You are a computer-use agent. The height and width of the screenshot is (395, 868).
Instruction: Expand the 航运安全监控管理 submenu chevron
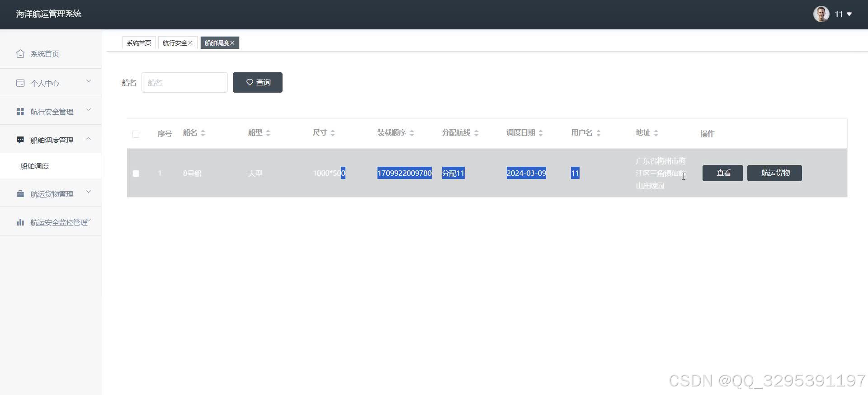[x=90, y=221]
